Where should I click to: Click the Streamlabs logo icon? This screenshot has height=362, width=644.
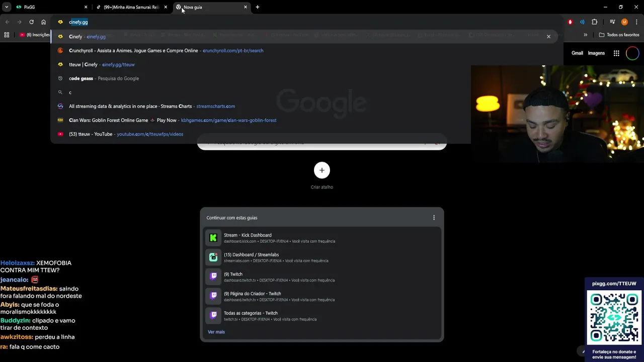[213, 257]
